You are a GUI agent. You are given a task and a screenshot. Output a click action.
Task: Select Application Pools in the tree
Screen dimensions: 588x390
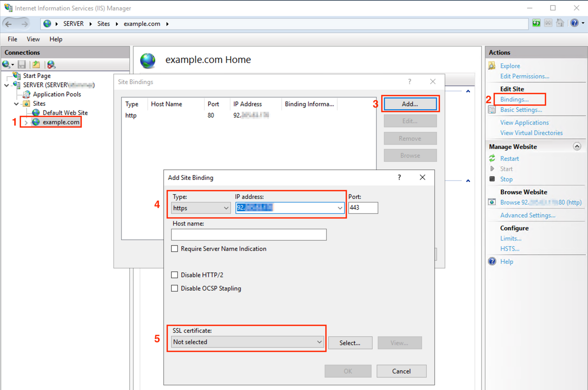(x=57, y=94)
